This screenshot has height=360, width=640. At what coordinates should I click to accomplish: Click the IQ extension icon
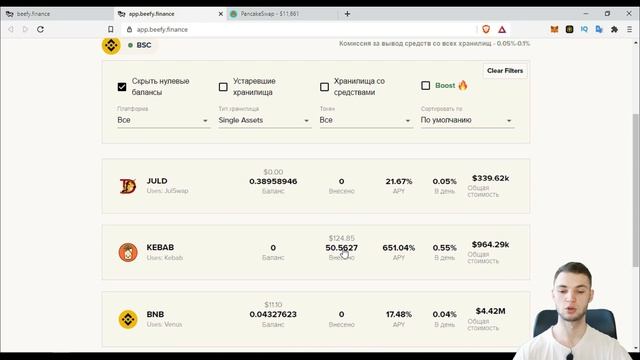click(584, 29)
